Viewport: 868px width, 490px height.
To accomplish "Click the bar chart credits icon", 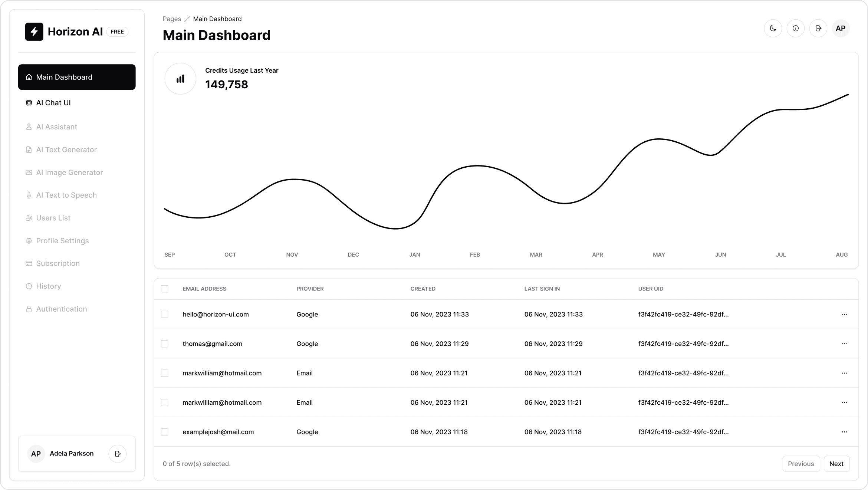I will [x=180, y=79].
